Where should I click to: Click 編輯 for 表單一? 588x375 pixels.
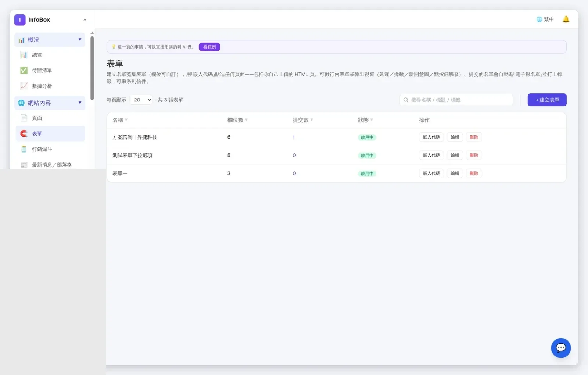click(455, 173)
